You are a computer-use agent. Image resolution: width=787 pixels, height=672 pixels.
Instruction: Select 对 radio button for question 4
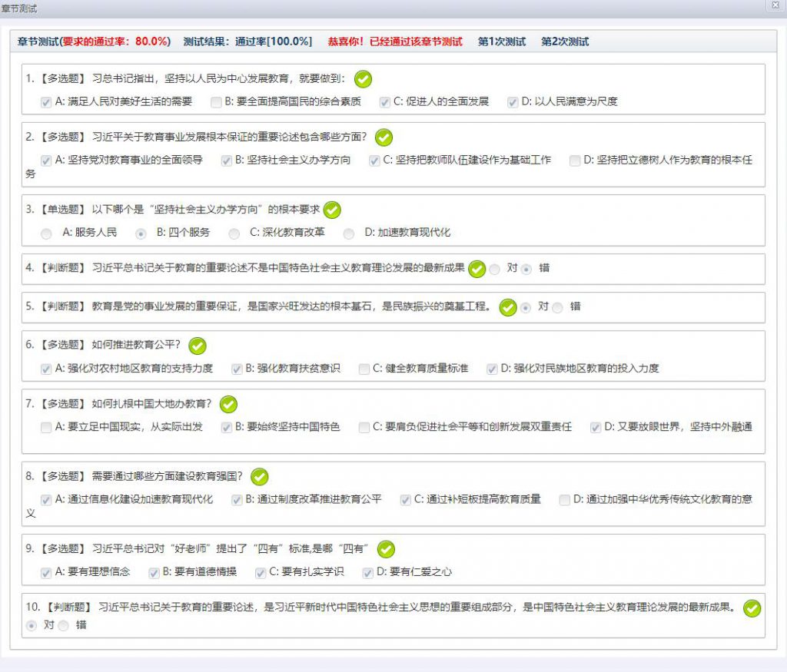tap(494, 269)
